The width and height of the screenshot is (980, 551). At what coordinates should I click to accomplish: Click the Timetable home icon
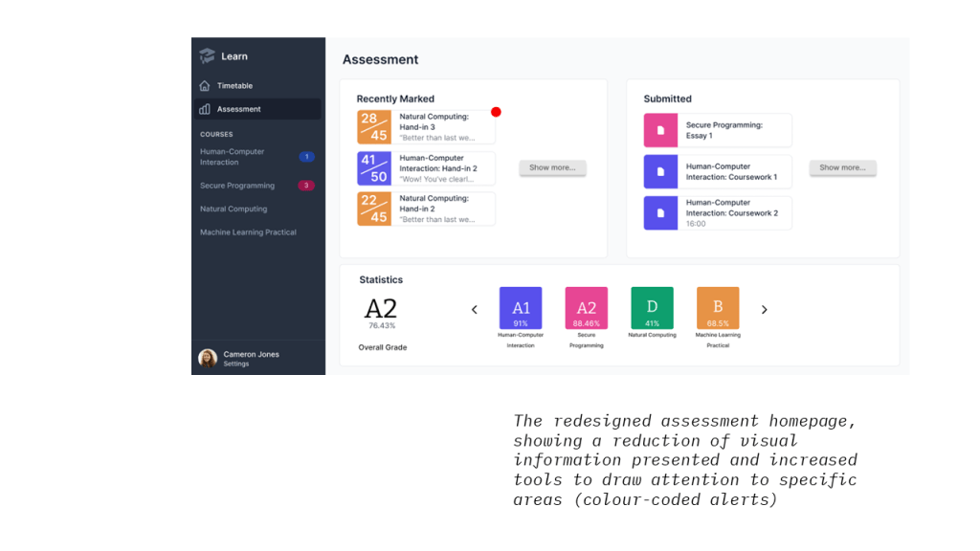point(205,86)
